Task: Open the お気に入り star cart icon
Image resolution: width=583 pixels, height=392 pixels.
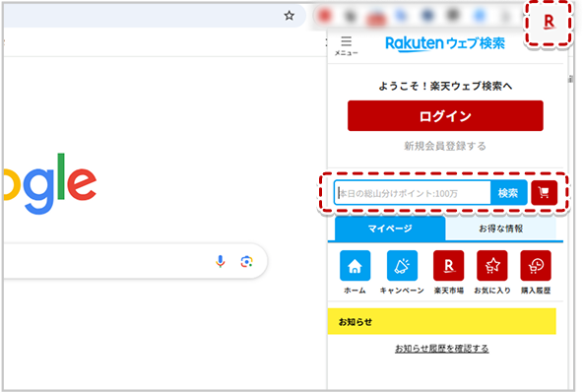Action: (492, 266)
